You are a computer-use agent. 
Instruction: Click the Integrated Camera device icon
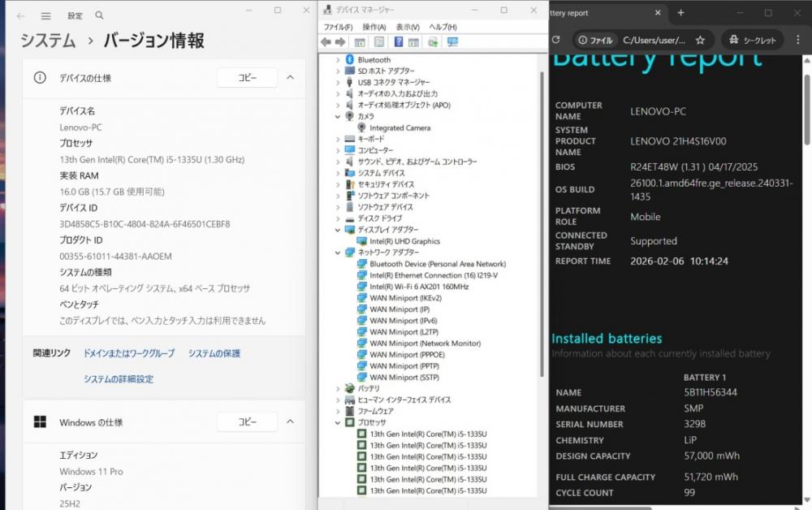pyautogui.click(x=361, y=127)
